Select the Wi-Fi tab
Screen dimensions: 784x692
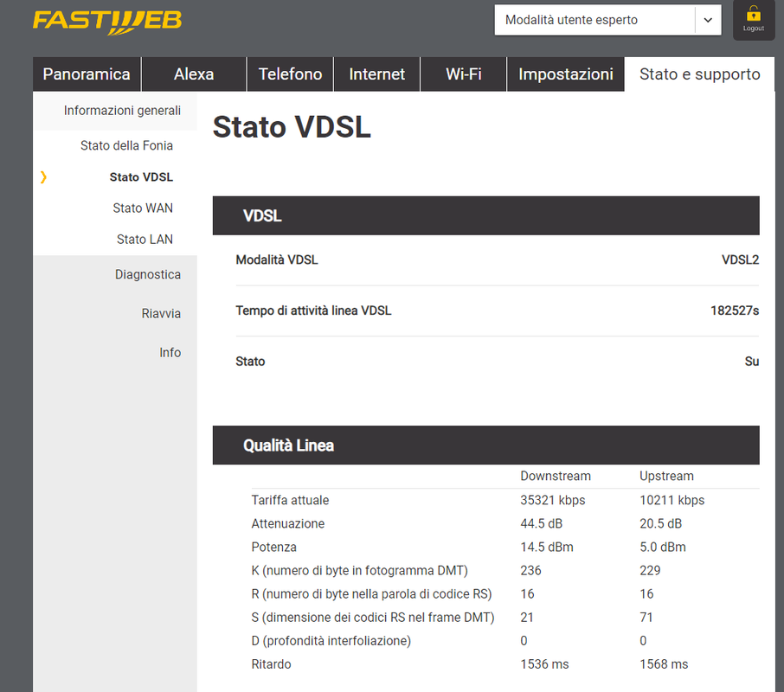[464, 74]
